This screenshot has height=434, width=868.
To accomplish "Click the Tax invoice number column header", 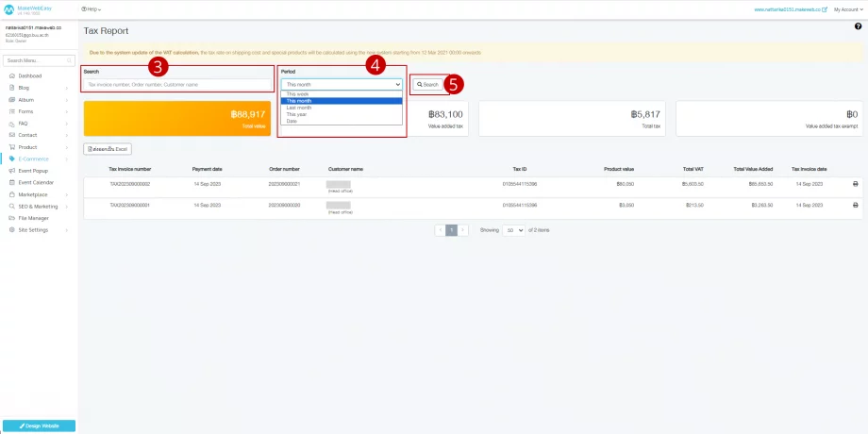I will tap(130, 169).
